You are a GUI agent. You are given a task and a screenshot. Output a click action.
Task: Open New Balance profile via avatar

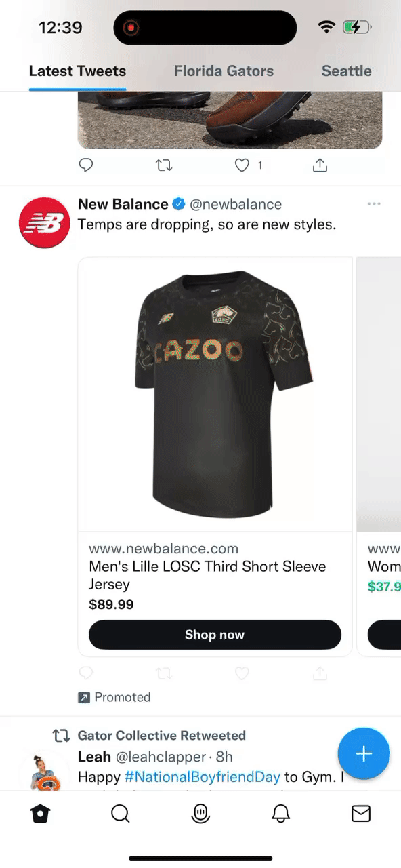tap(45, 222)
